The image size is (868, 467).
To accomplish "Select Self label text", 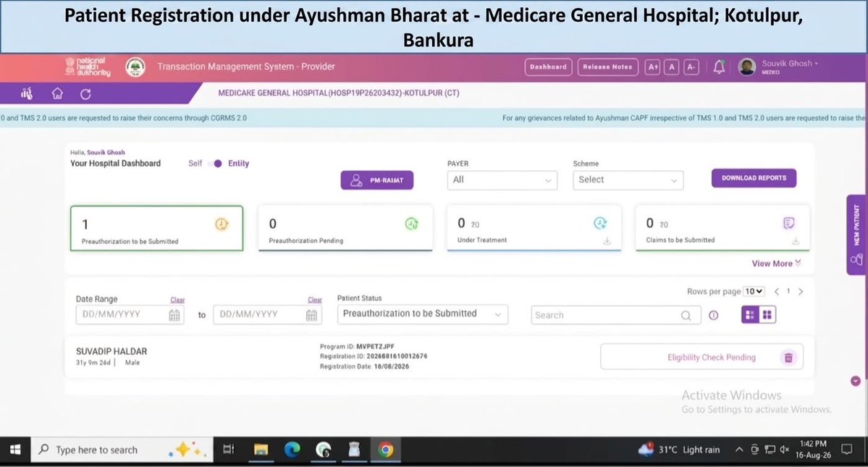I will tap(195, 163).
